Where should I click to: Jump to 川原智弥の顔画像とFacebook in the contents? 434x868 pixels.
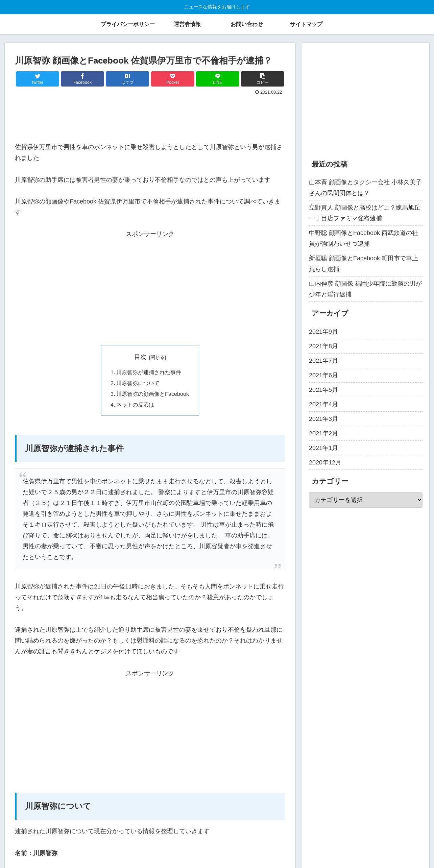tap(152, 394)
